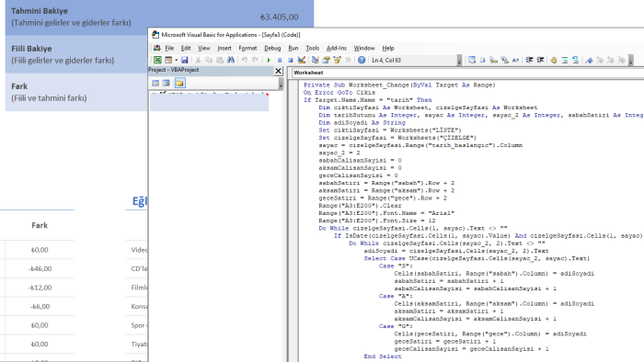644x362 pixels.
Task: Open the Format menu
Action: [247, 48]
